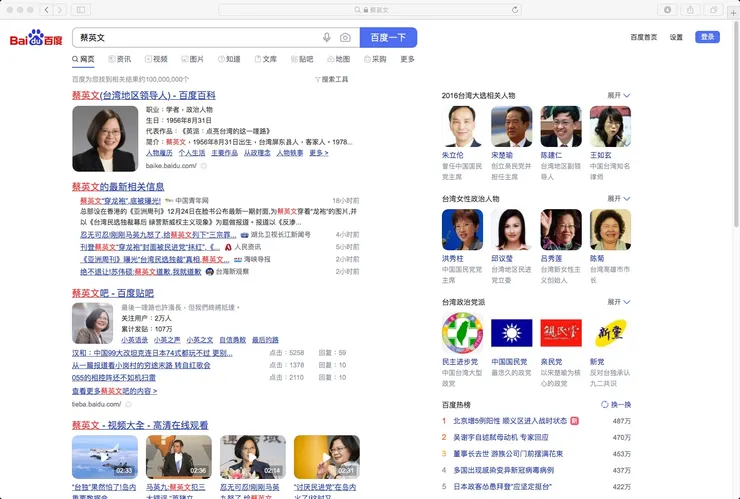
Task: Toggle the Safari sidebar button
Action: [x=81, y=9]
